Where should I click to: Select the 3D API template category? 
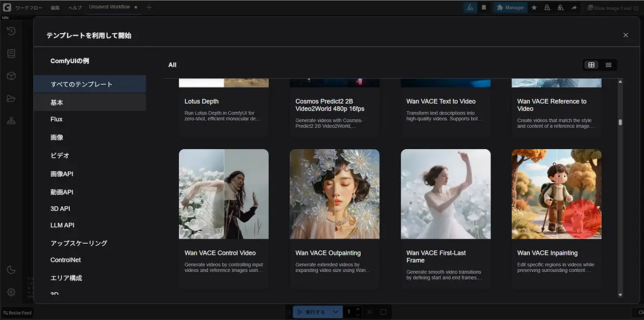pyautogui.click(x=90, y=208)
